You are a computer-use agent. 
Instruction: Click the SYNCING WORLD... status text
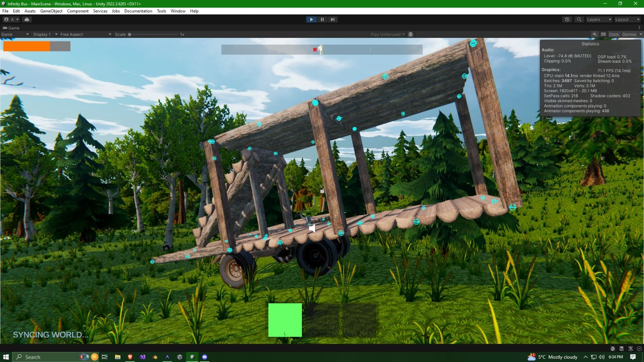coord(50,335)
